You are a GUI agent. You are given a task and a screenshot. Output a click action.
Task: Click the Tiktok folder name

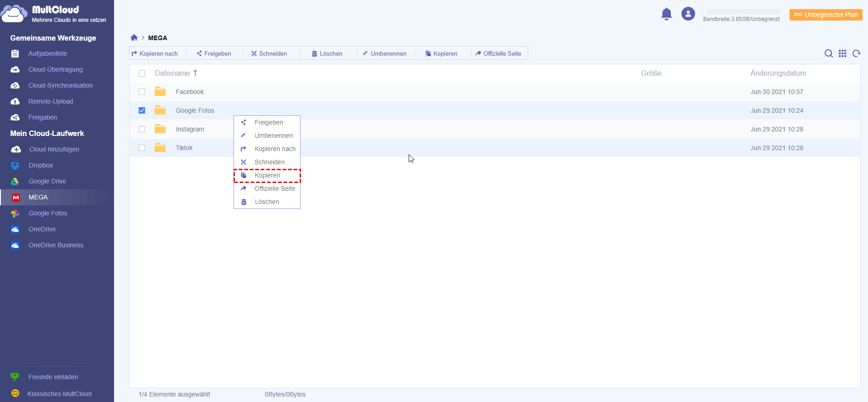click(184, 148)
